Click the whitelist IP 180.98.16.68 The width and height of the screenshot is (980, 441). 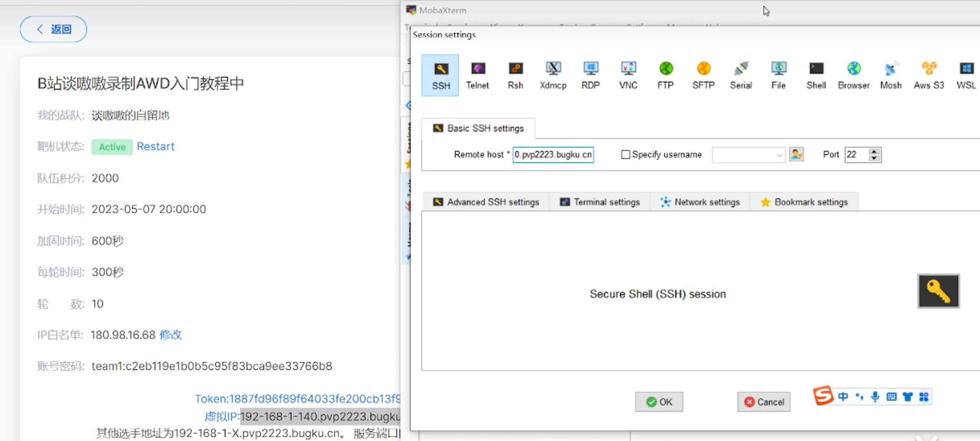pyautogui.click(x=123, y=335)
